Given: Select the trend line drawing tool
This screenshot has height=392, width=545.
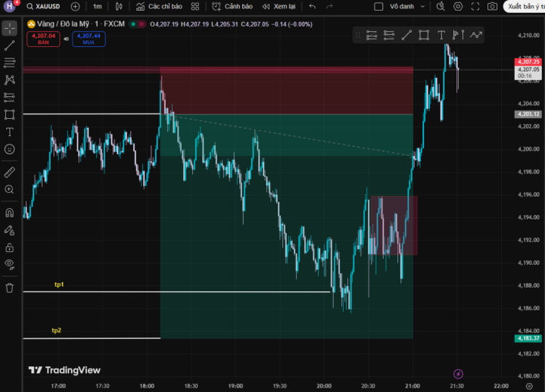Looking at the screenshot, I should tap(10, 45).
